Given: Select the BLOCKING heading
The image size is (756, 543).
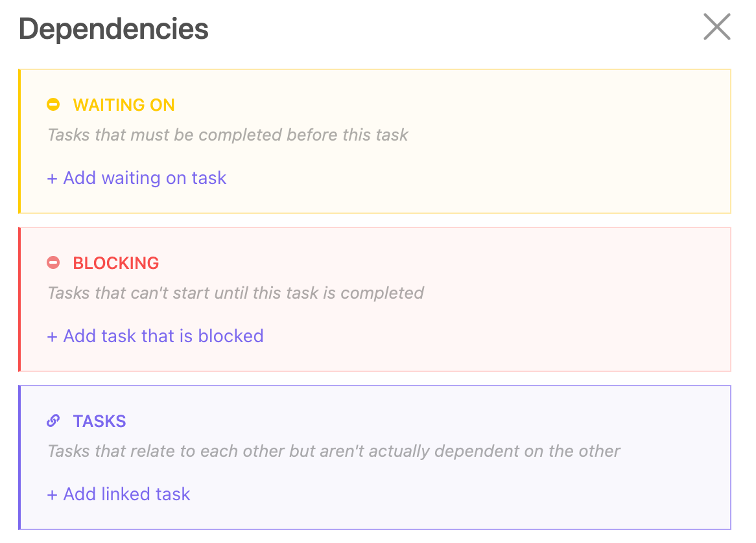Looking at the screenshot, I should 116,263.
